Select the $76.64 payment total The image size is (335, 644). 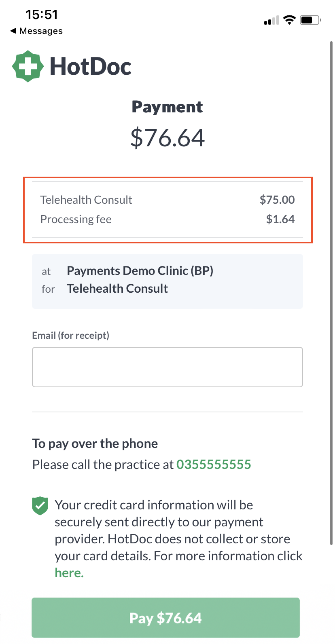pos(167,138)
